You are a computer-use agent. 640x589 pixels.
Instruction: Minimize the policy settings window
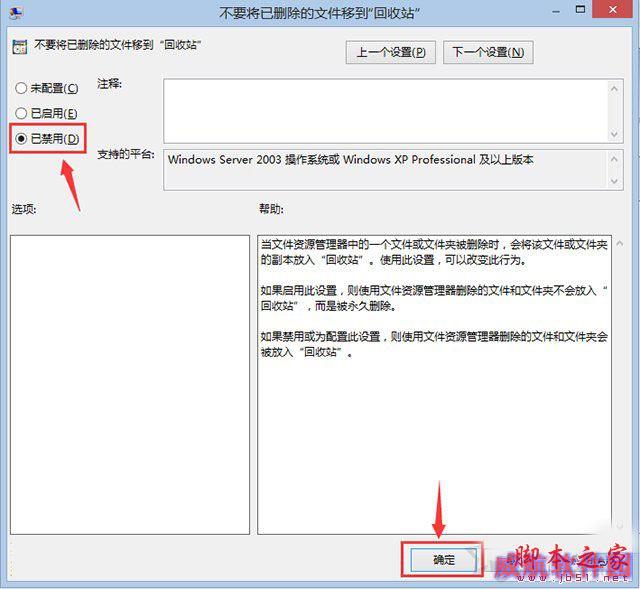click(556, 11)
